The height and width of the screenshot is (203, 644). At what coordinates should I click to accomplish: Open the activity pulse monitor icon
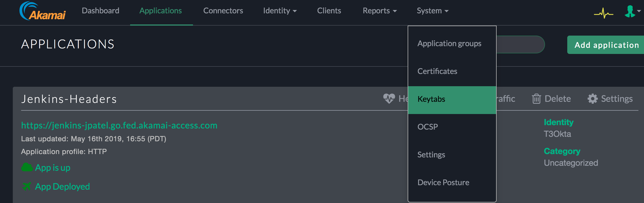click(x=604, y=13)
